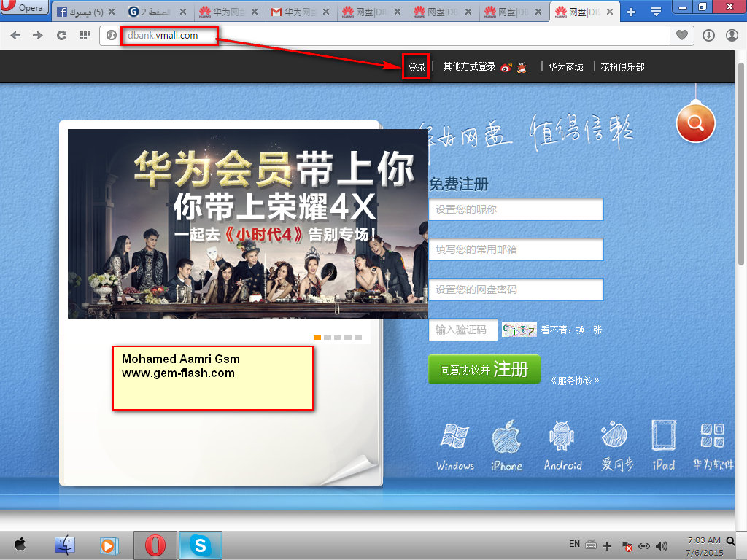Open Skype from the taskbar

click(x=201, y=545)
